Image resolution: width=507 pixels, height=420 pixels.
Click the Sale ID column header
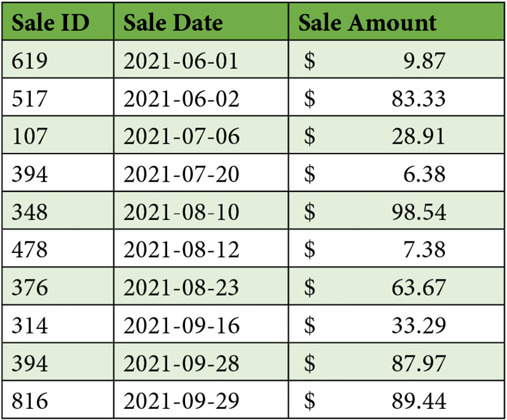pyautogui.click(x=51, y=23)
